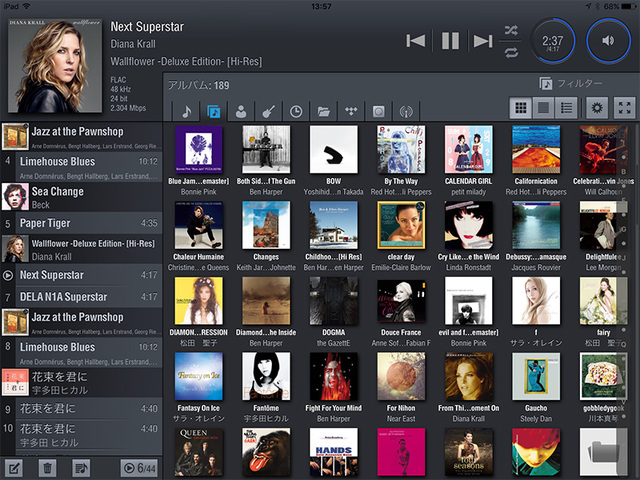Edit the play queue with the pencil icon

15,467
